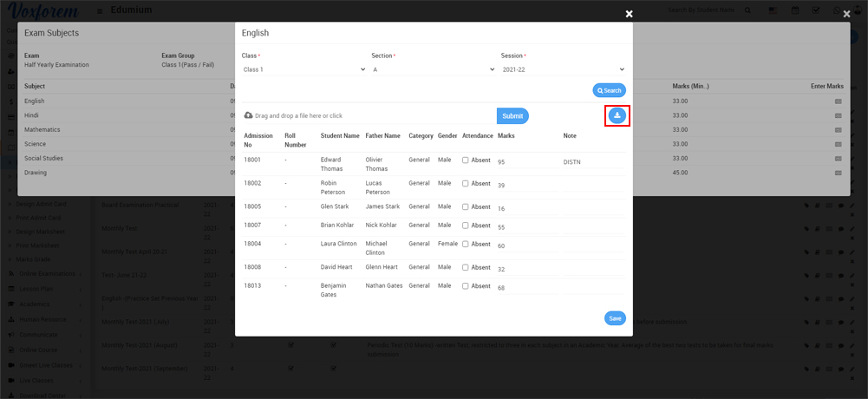
Task: Click the Marks field for Robin Peterson
Action: click(x=525, y=186)
